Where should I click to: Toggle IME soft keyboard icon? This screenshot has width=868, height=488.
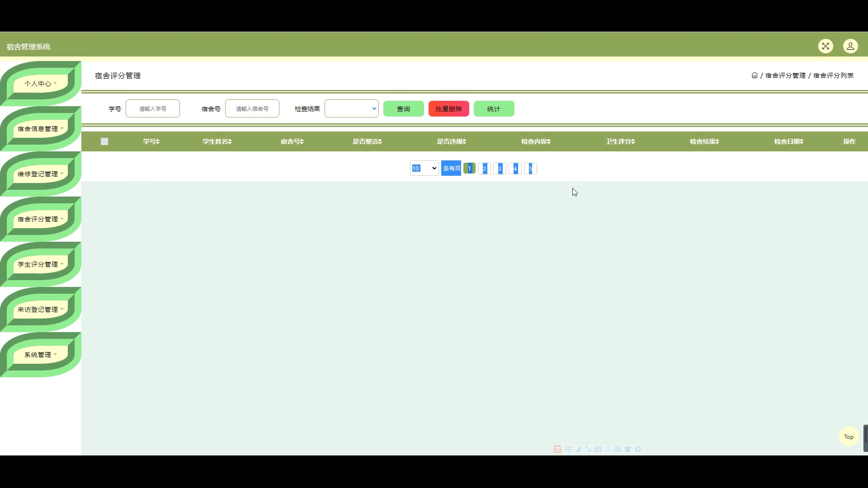click(x=598, y=449)
